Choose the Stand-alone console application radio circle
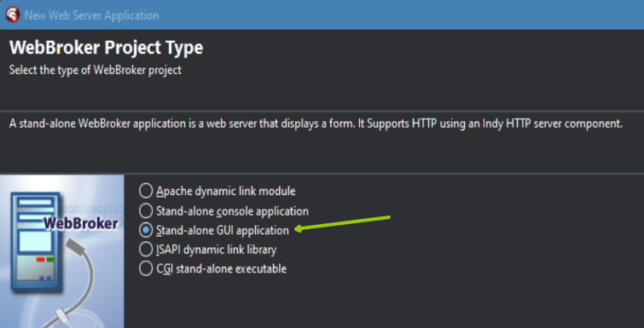 point(145,210)
